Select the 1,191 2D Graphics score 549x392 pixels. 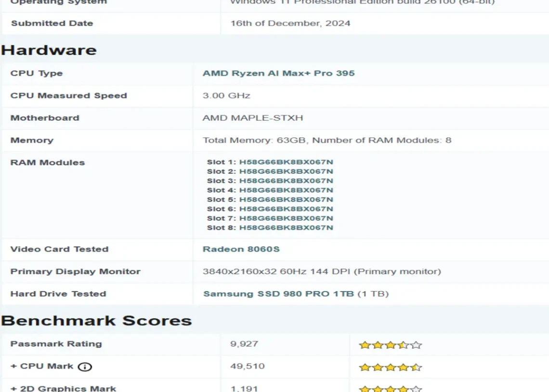(244, 388)
